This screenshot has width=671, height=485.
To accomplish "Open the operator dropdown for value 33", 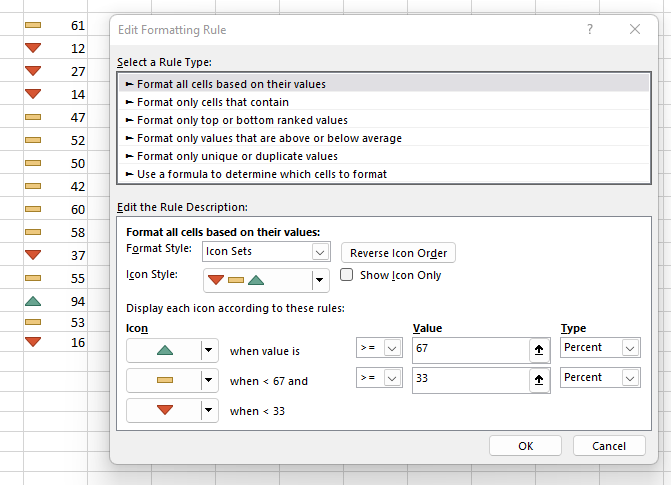I will tap(379, 378).
